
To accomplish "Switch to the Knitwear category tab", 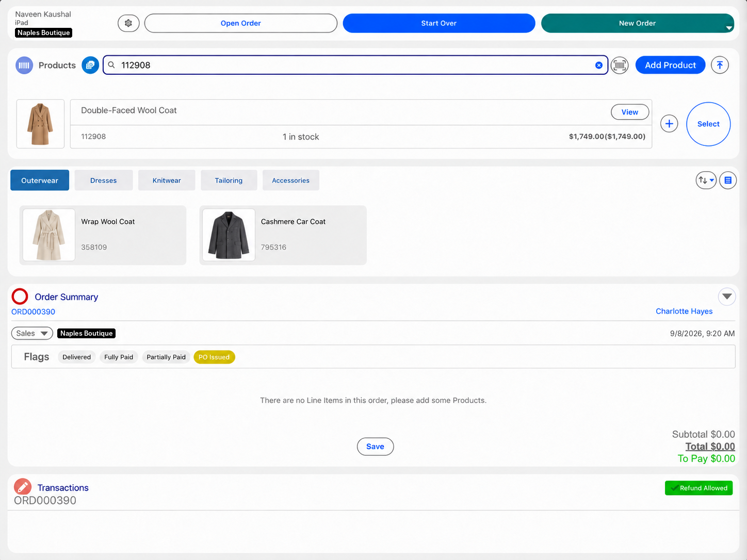I will coord(167,180).
